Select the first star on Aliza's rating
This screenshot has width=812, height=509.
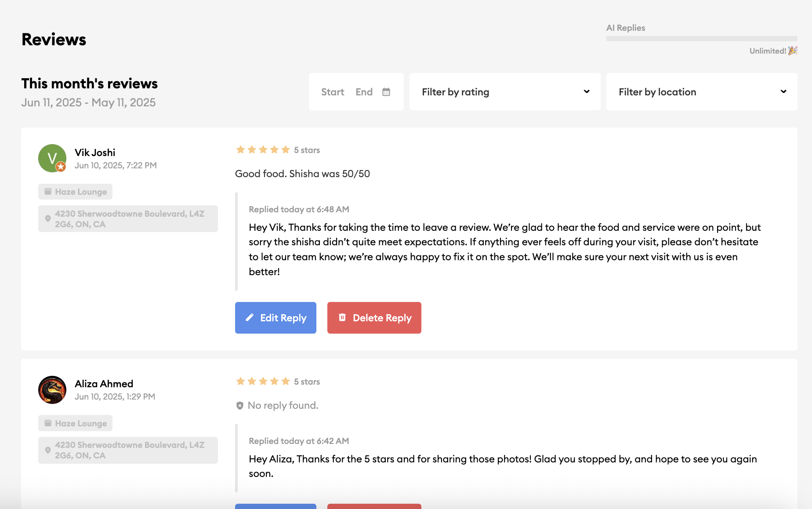point(240,381)
